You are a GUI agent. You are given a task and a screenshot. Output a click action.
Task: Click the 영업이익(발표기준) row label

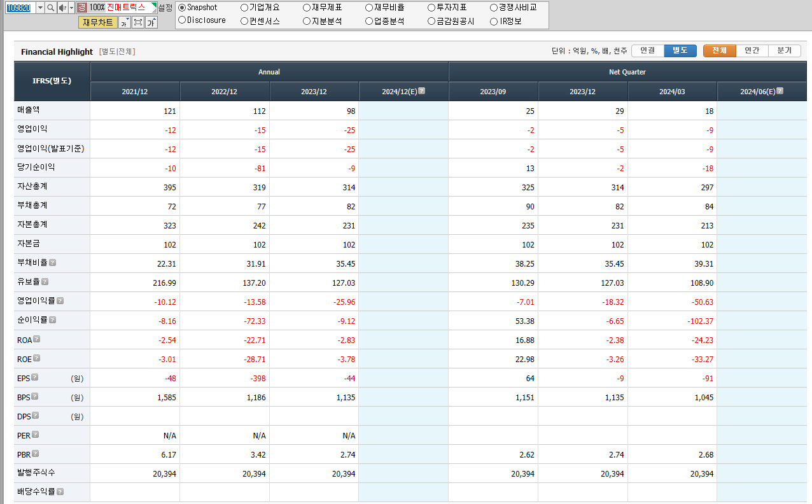[x=51, y=148]
